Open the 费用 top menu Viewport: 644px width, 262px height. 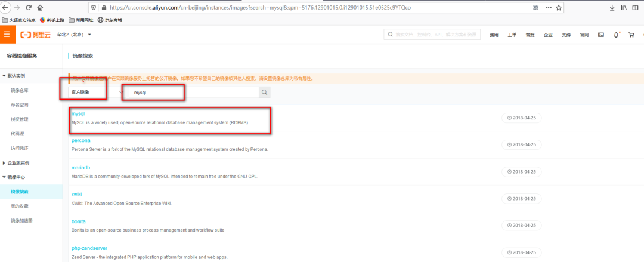494,35
